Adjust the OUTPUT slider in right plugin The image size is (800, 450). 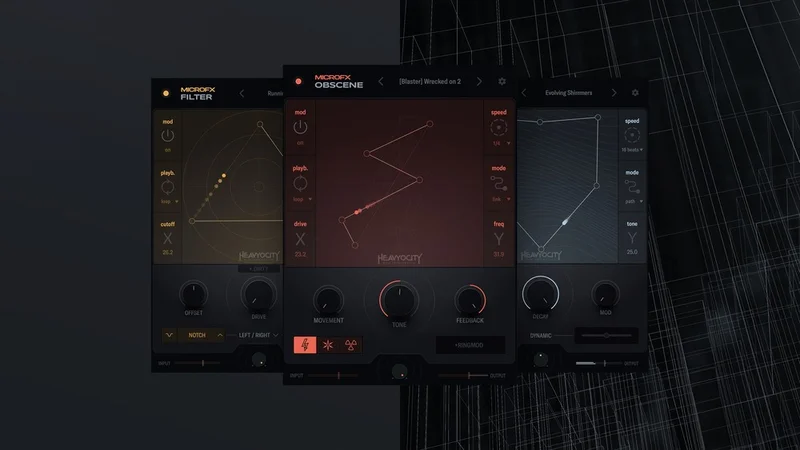pos(598,363)
